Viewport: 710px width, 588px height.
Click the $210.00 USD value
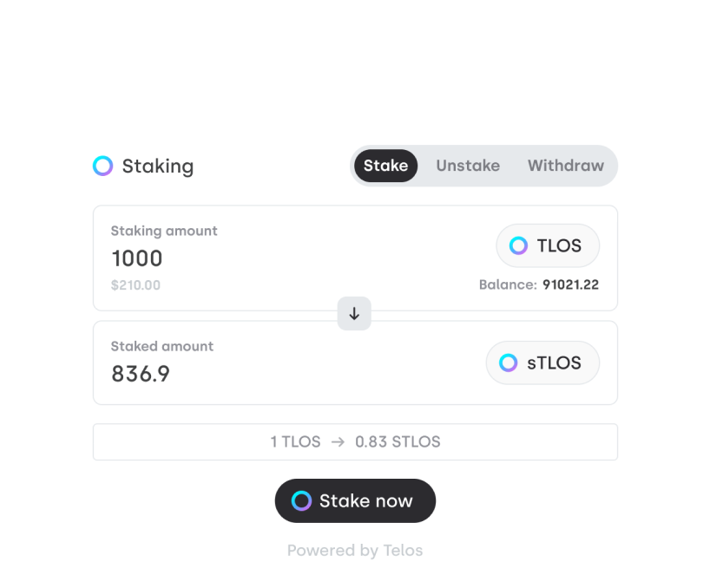pyautogui.click(x=135, y=284)
